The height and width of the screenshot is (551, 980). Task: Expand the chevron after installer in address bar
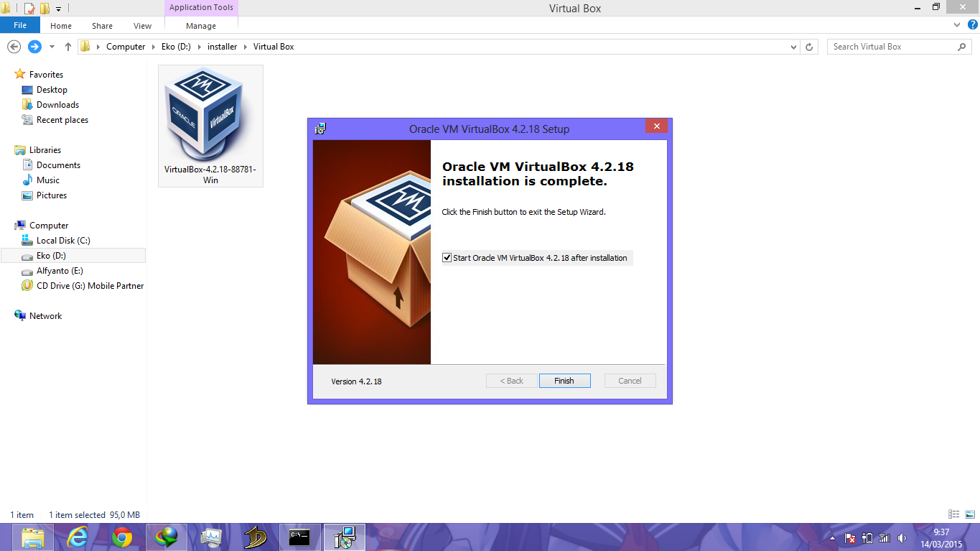click(x=246, y=47)
